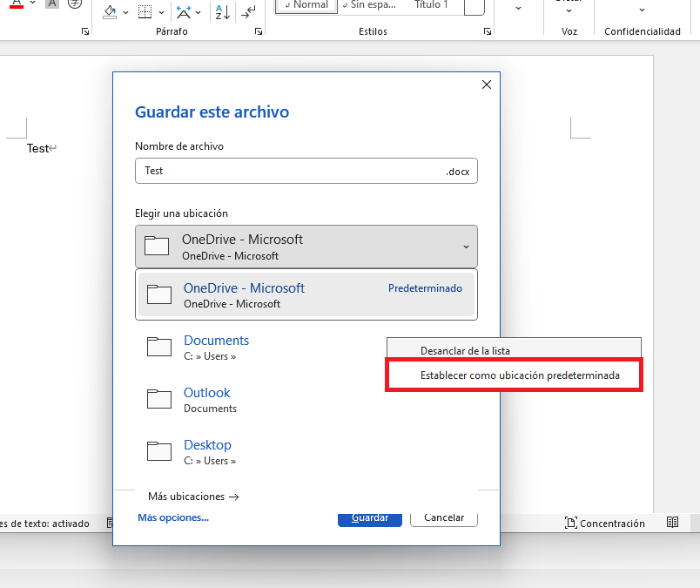The width and height of the screenshot is (700, 588).
Task: Expand the Voz group dropdown
Action: pyautogui.click(x=569, y=10)
